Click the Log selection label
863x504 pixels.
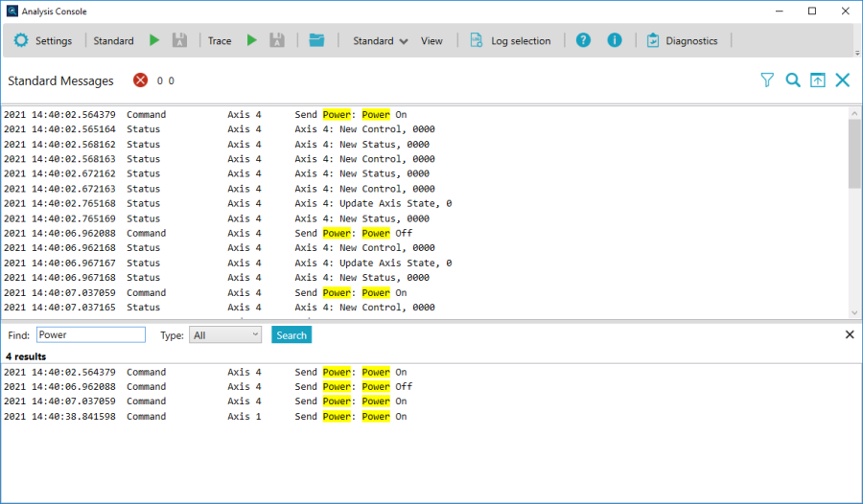(521, 40)
